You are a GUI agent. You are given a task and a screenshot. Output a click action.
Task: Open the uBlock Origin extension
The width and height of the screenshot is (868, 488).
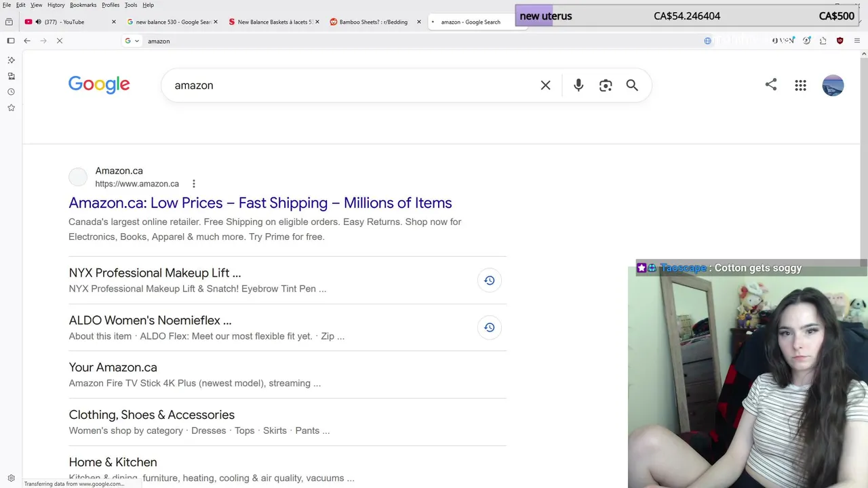[x=840, y=41]
